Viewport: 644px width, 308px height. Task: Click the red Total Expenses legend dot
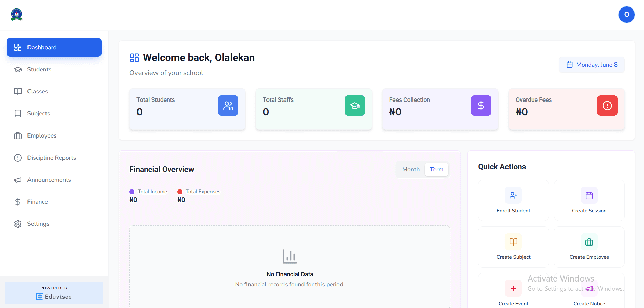point(180,192)
